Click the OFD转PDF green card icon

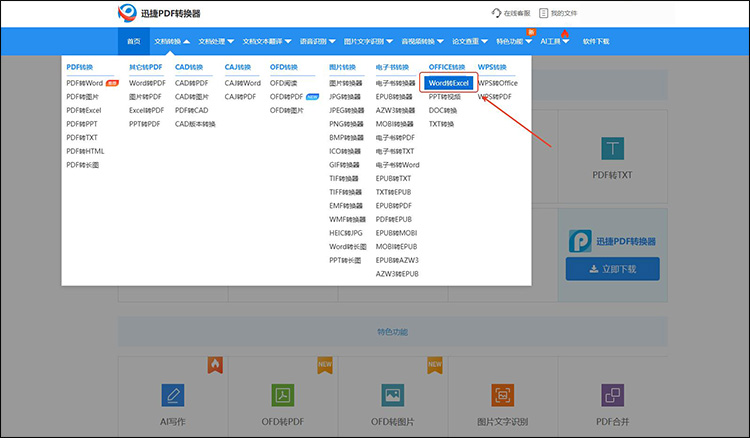click(283, 395)
